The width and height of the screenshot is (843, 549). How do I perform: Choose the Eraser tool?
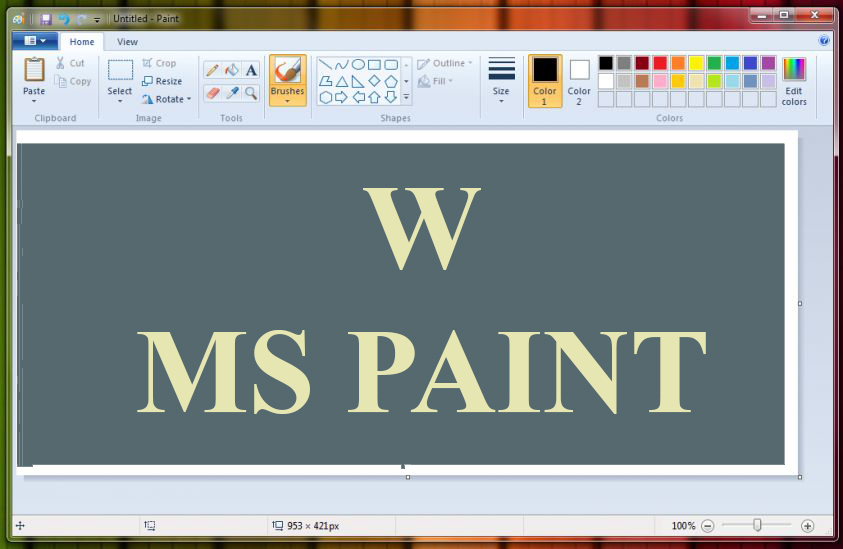212,93
